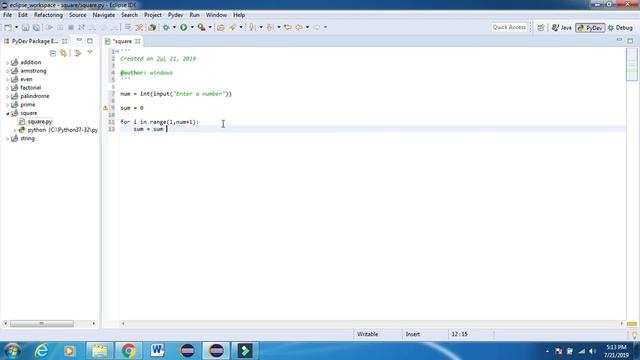
Task: Click the green Run button icon
Action: pyautogui.click(x=184, y=27)
